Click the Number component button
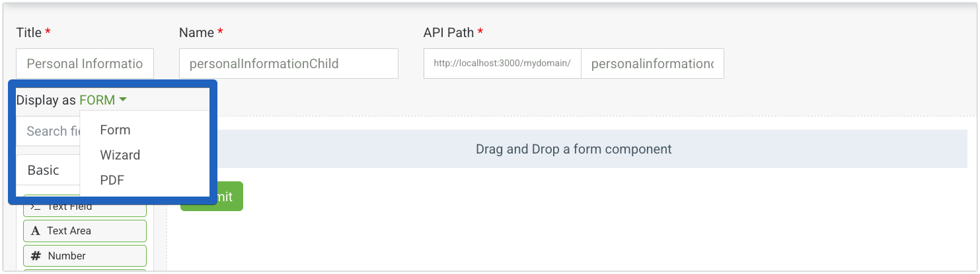Viewport: 980px width, 274px height. point(85,256)
